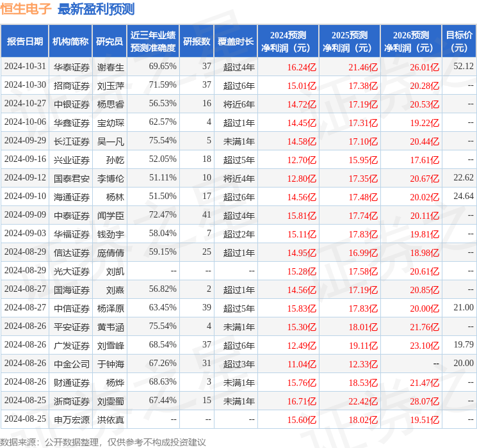Click the date 2024-09-03

pos(25,233)
